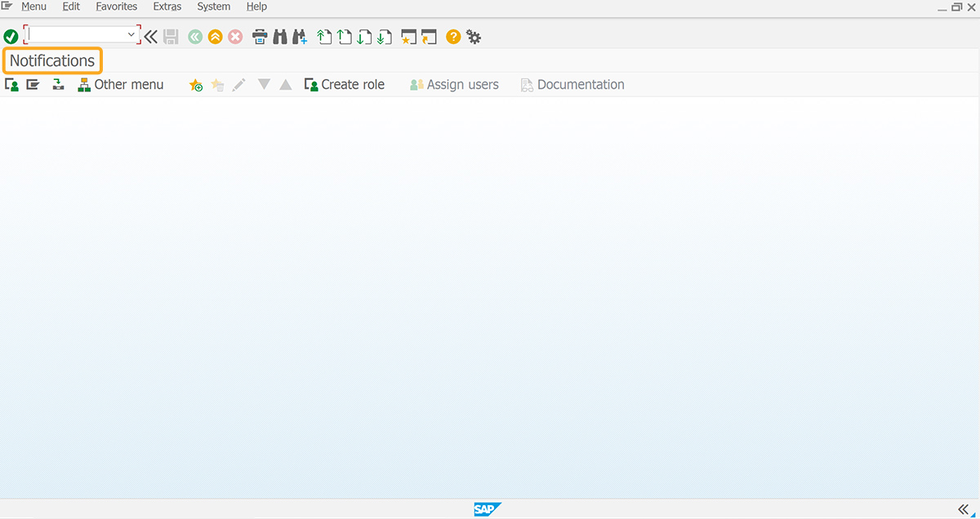Image resolution: width=980 pixels, height=519 pixels.
Task: Click the system menu icon left of Menu
Action: click(7, 6)
